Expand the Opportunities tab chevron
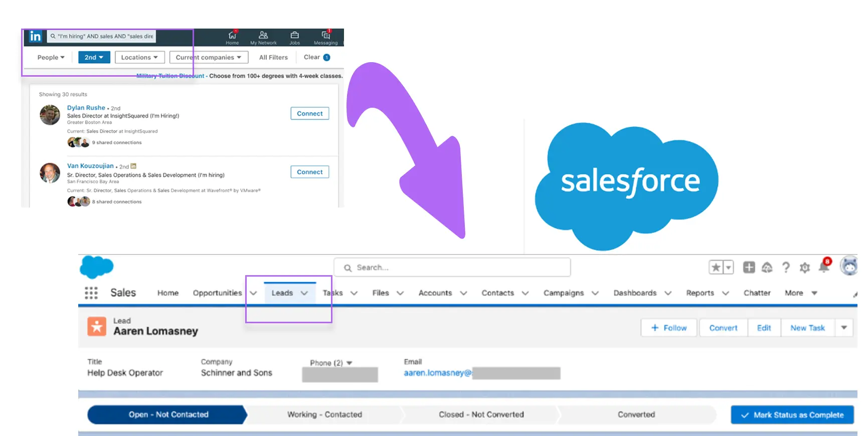The image size is (868, 436). (x=253, y=293)
